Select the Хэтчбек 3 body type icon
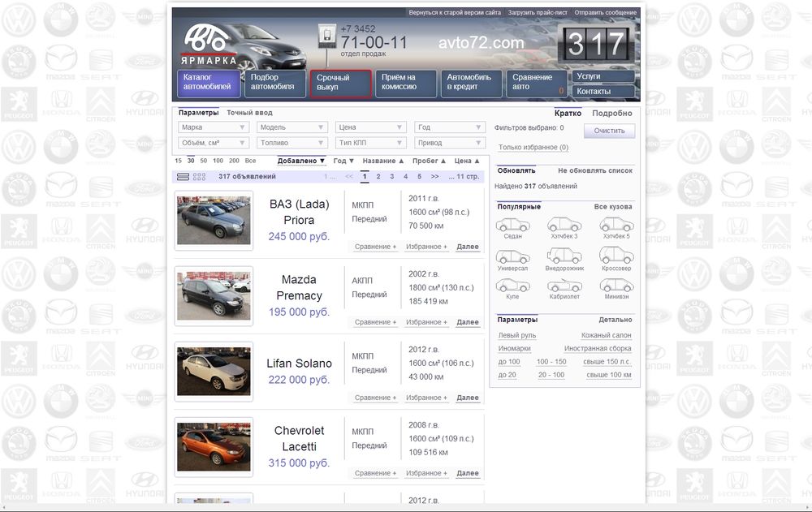The width and height of the screenshot is (812, 512). point(564,225)
